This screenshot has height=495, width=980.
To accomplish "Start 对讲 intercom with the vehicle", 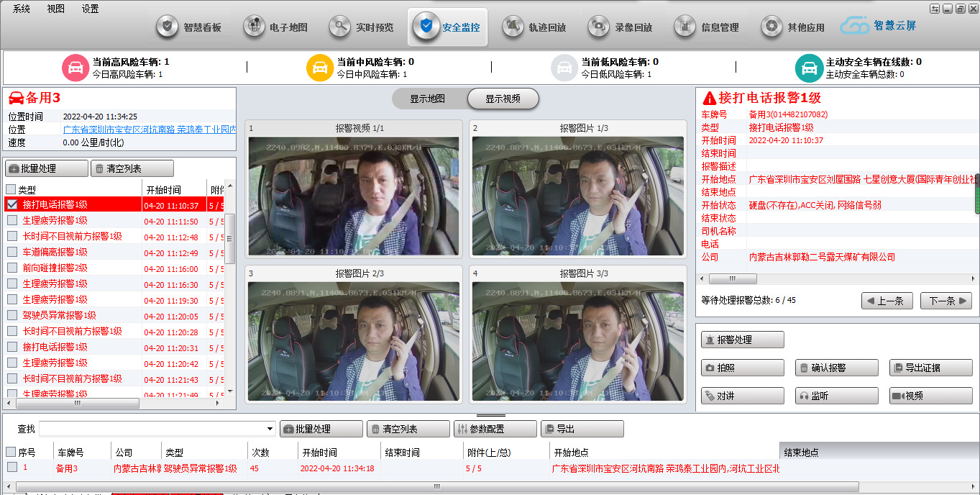I will 743,396.
